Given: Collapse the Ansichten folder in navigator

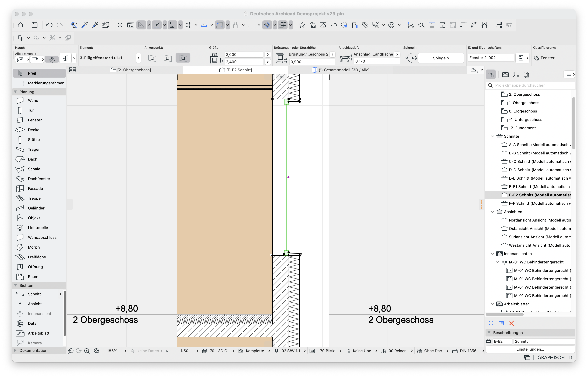Looking at the screenshot, I should tap(492, 212).
